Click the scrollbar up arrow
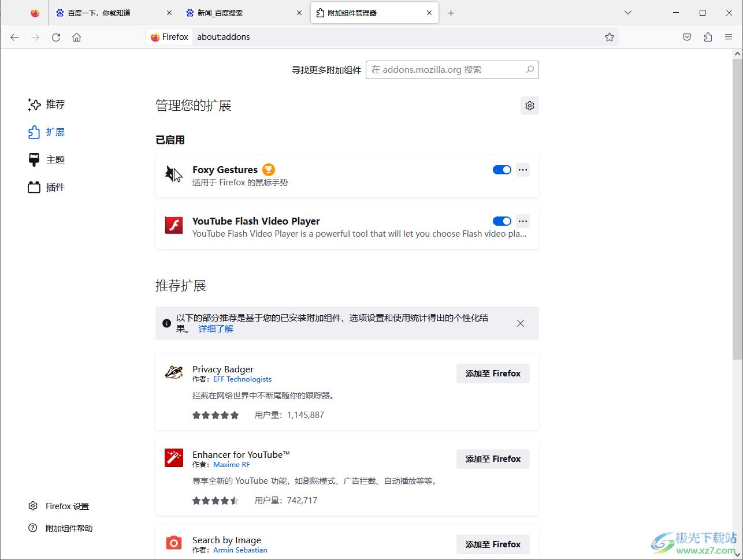Image resolution: width=743 pixels, height=560 pixels. 737,54
